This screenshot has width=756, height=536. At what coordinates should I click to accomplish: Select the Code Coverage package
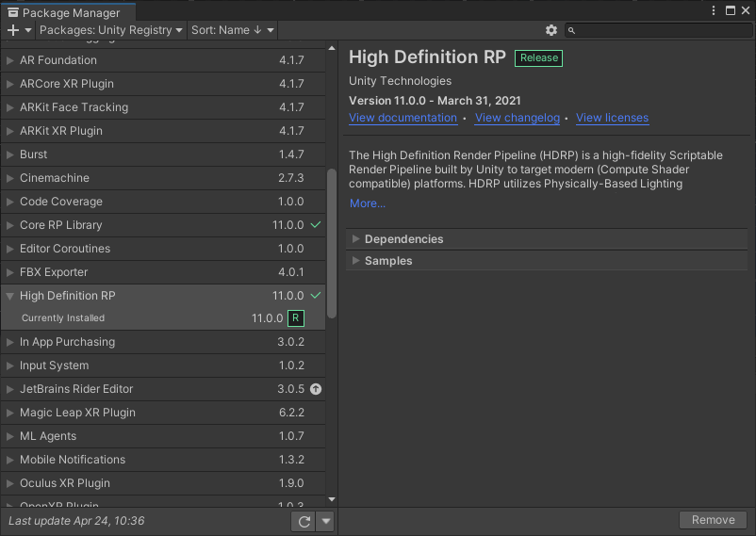163,202
